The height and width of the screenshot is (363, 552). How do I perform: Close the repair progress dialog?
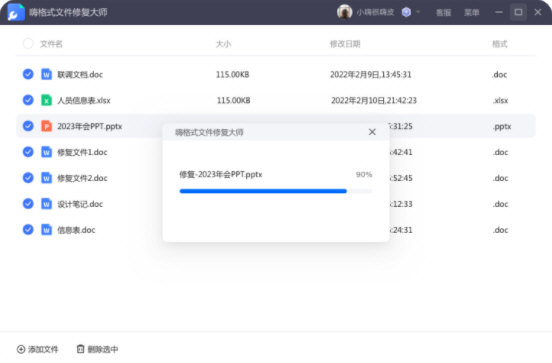[x=372, y=132]
